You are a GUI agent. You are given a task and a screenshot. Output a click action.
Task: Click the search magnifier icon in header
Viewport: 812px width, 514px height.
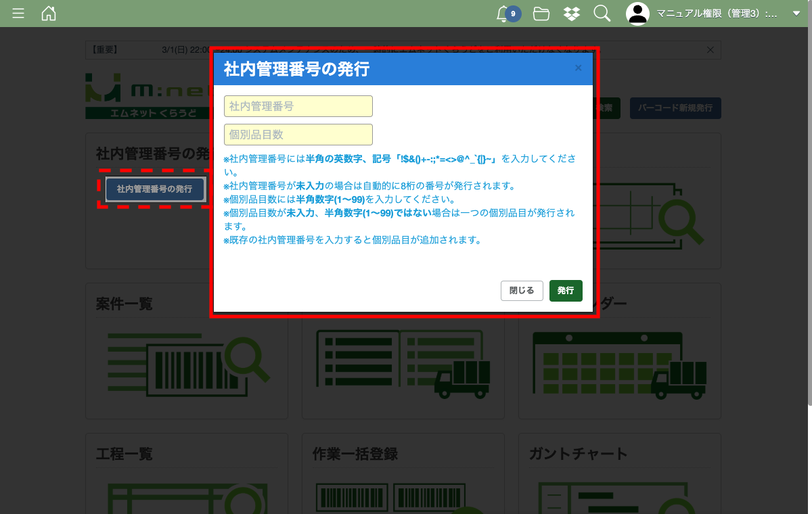[602, 14]
